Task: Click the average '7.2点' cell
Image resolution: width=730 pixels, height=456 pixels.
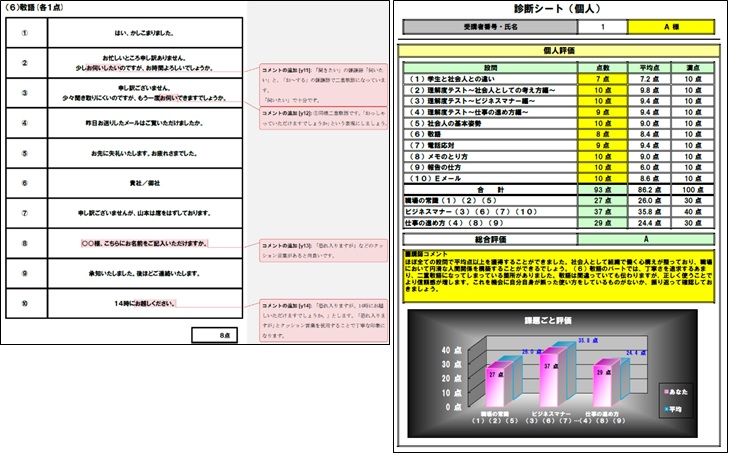Action: coord(649,79)
